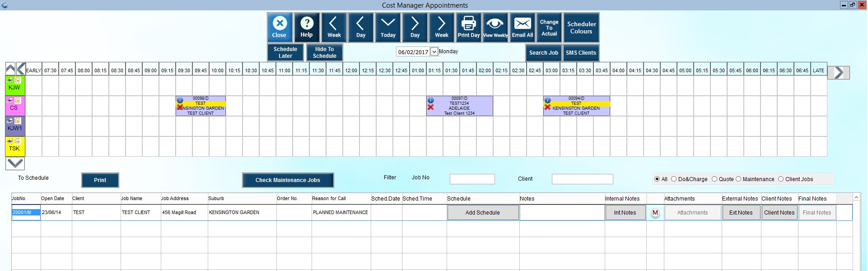Show earlier times with left chevron
This screenshot has width=868, height=271.
click(21, 69)
